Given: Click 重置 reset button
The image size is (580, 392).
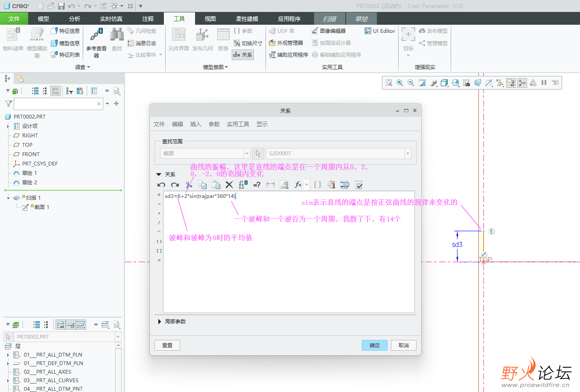Looking at the screenshot, I should click(x=167, y=345).
